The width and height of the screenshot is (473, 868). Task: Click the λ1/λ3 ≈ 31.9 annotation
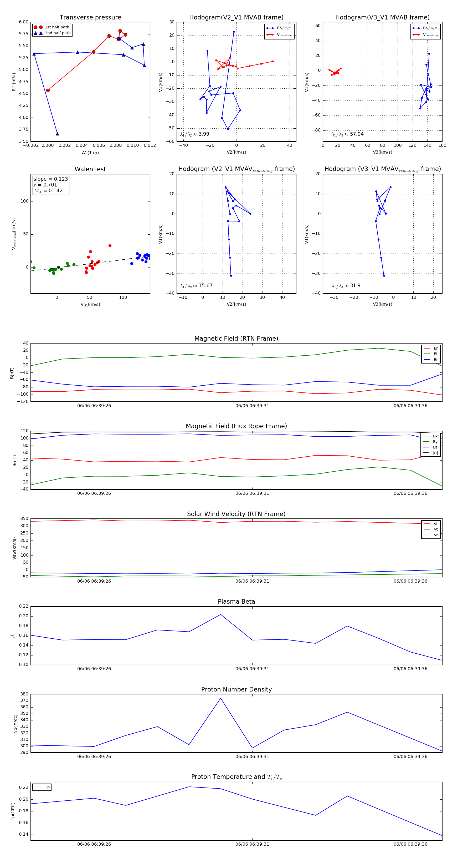point(346,286)
